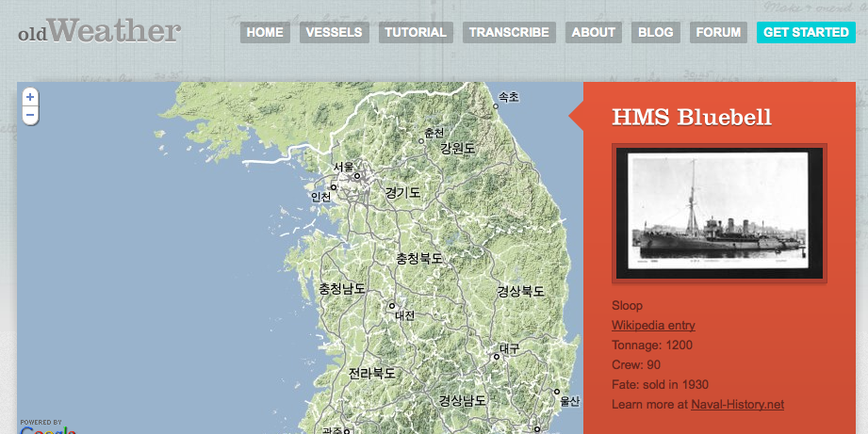Click the Daejeon city marker on map
Image resolution: width=868 pixels, height=434 pixels.
392,306
